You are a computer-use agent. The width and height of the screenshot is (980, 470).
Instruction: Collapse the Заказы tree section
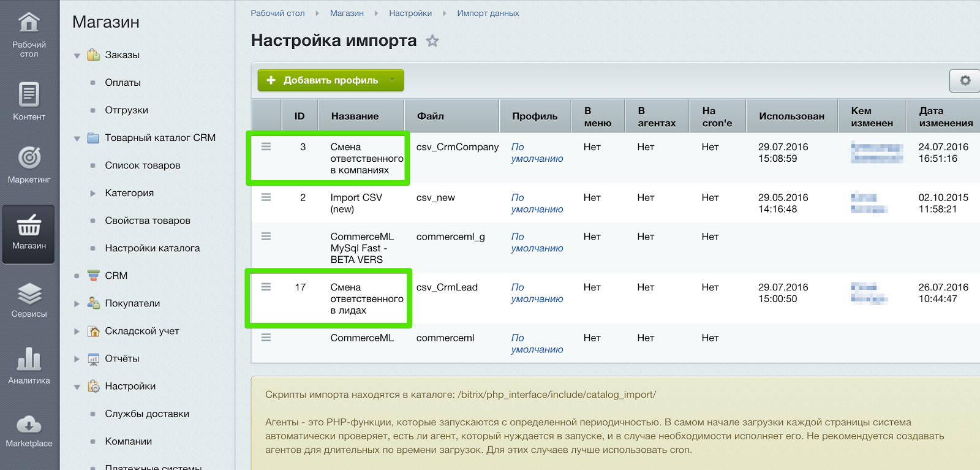[x=77, y=56]
